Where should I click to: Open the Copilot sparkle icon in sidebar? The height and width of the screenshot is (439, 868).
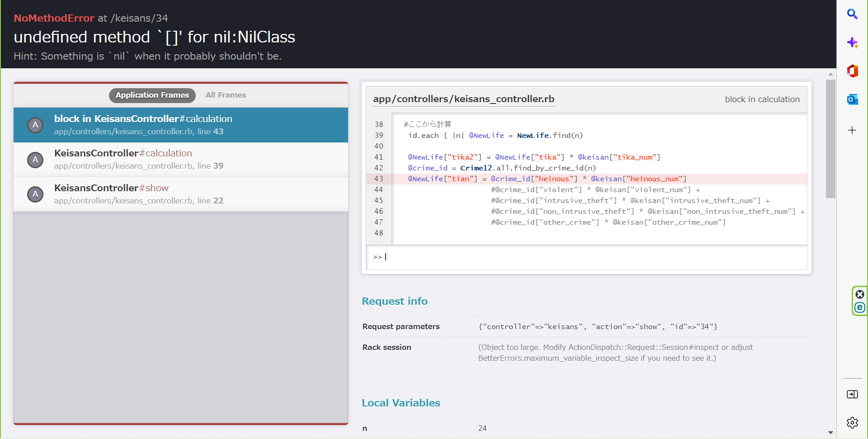[x=852, y=42]
